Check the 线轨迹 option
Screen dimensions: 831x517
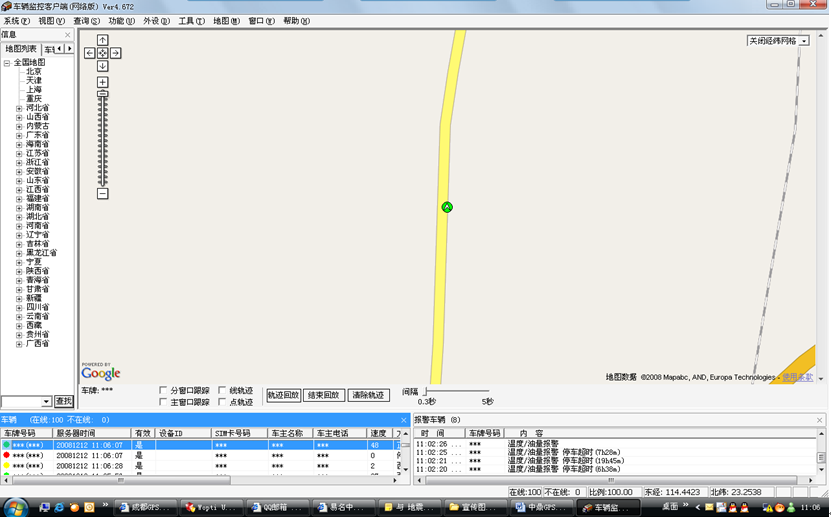pyautogui.click(x=222, y=390)
